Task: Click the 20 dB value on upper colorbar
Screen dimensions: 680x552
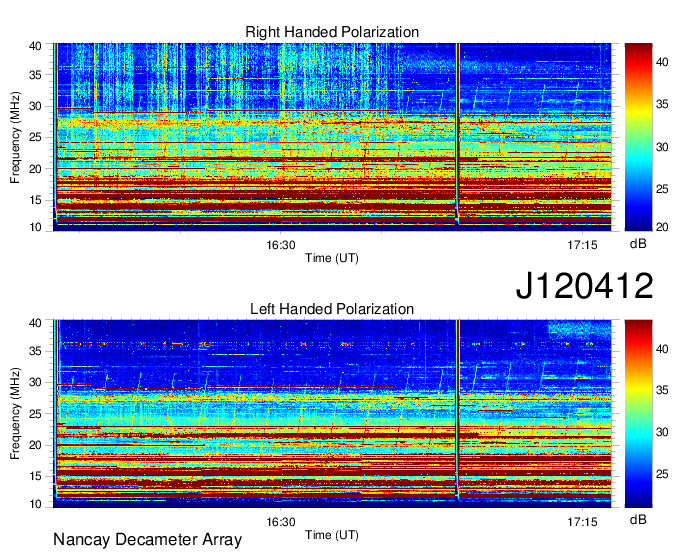Action: 662,227
